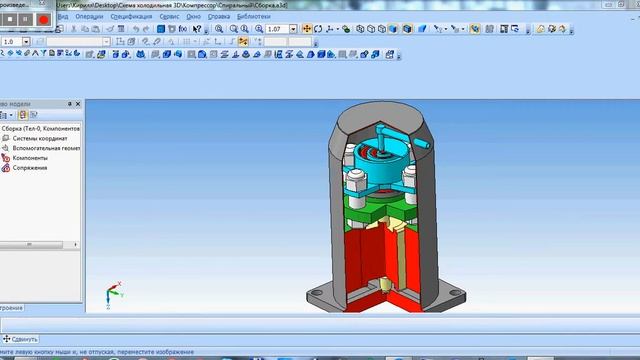
Task: Select Системы координат in model tree
Action: pyautogui.click(x=40, y=138)
